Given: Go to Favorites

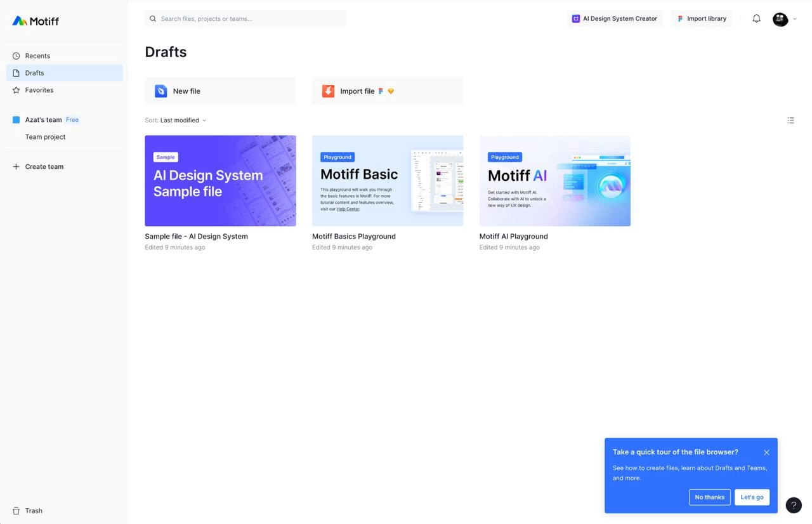Looking at the screenshot, I should (65, 90).
